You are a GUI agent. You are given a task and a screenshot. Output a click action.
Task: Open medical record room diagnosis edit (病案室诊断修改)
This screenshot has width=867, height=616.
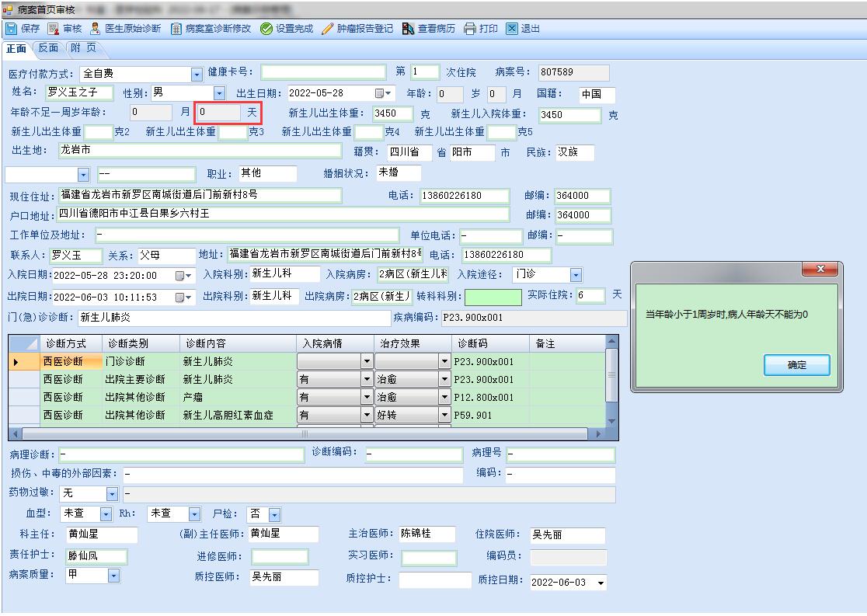pyautogui.click(x=211, y=29)
